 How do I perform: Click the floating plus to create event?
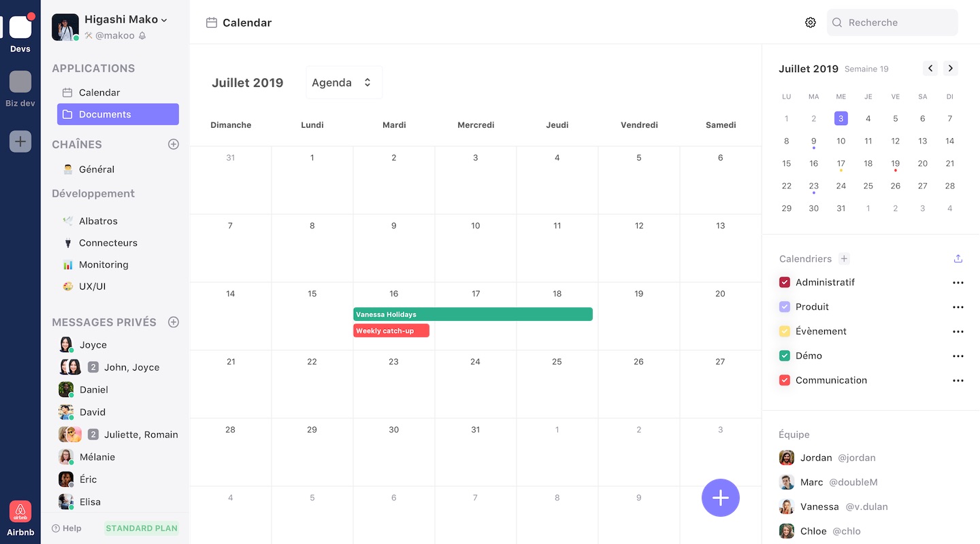pos(720,498)
